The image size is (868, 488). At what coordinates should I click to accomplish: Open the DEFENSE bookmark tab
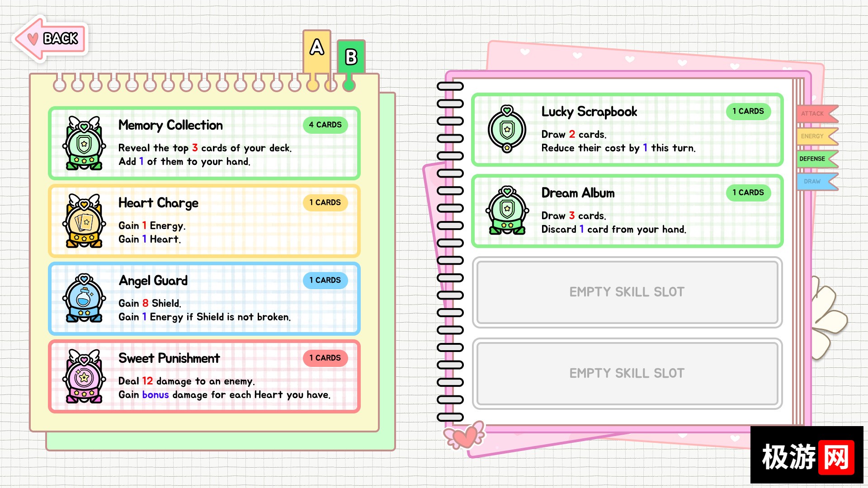pyautogui.click(x=817, y=159)
